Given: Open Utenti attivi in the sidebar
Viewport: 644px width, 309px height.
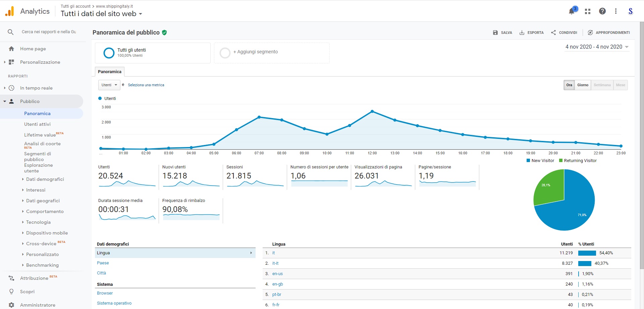Looking at the screenshot, I should (x=37, y=124).
